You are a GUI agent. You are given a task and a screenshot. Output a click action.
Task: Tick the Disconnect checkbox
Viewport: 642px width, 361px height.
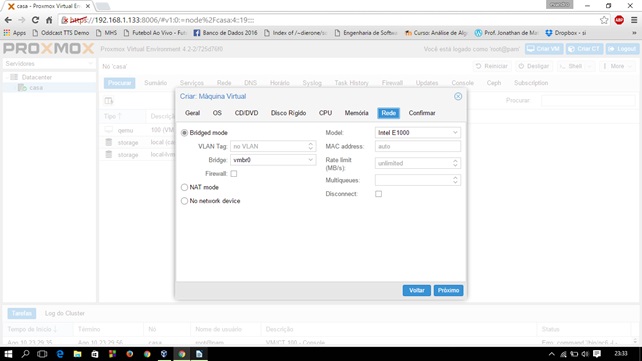378,194
